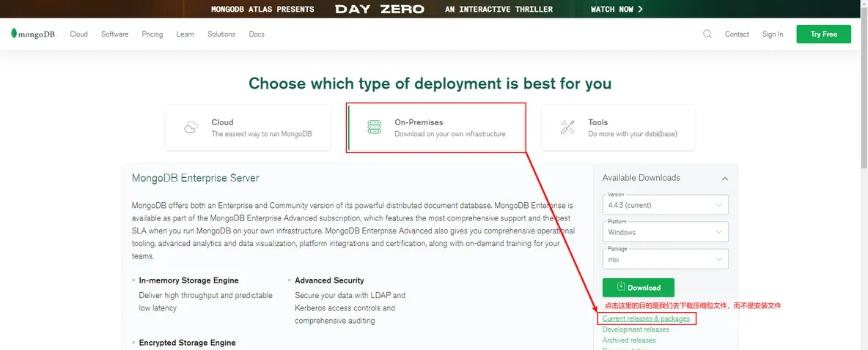Open the Package dropdown showing msi
The width and height of the screenshot is (868, 350).
click(666, 259)
